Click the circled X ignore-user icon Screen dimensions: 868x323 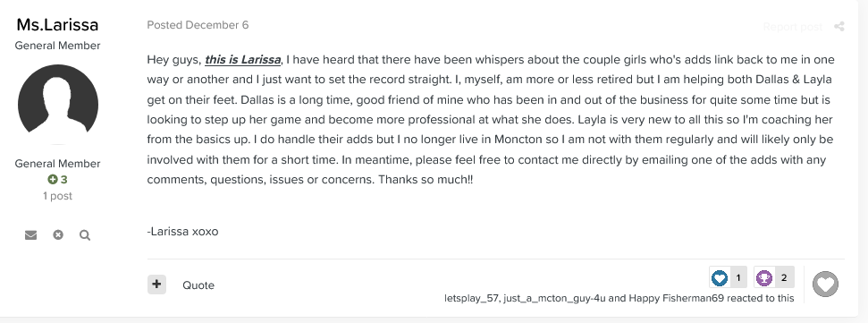(58, 235)
